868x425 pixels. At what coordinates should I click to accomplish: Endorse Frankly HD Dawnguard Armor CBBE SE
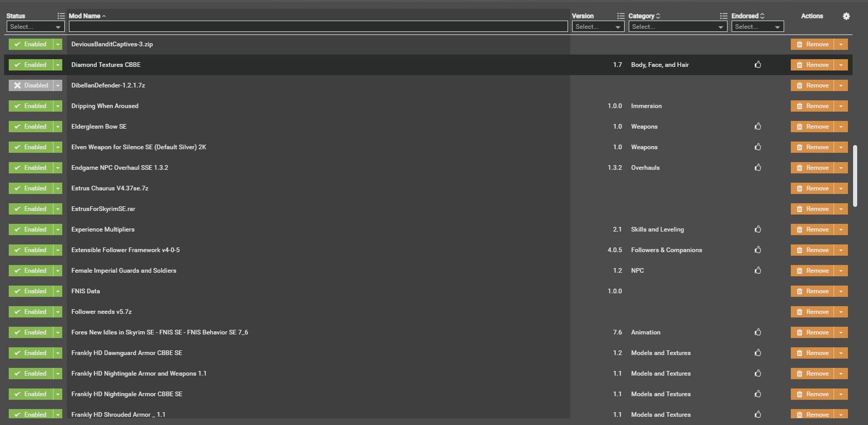pos(758,353)
